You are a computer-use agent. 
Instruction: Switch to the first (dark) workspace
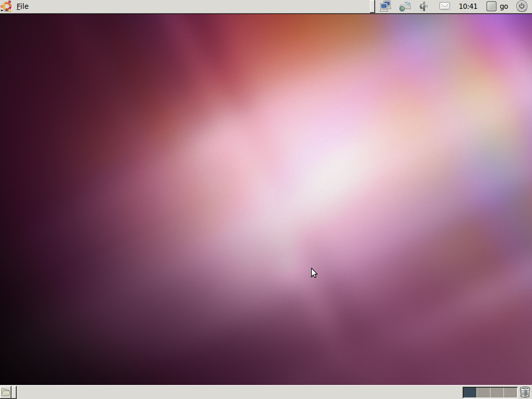coord(470,393)
